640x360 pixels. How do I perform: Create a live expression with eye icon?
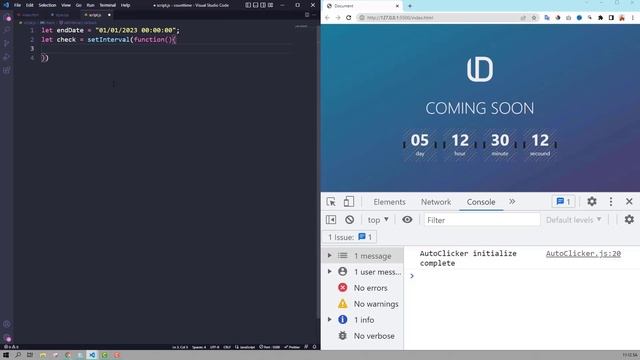[407, 220]
